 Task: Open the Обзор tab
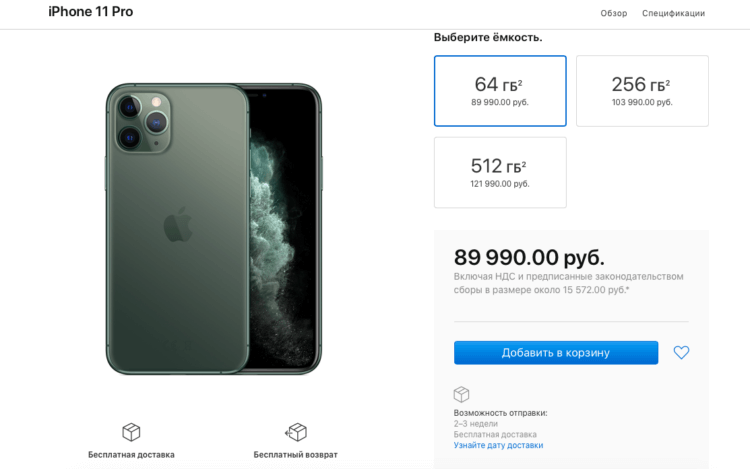coord(614,13)
